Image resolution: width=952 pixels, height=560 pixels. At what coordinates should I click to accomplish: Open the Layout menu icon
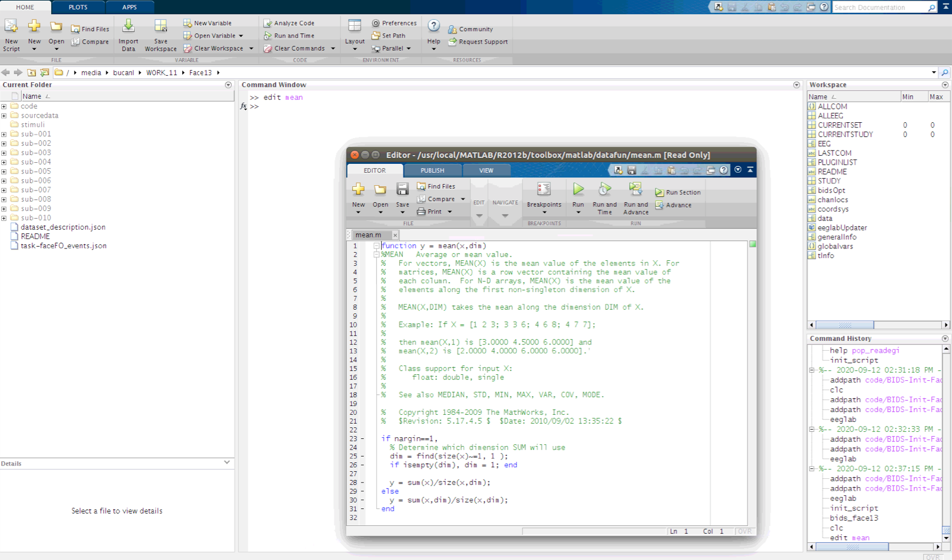pyautogui.click(x=355, y=26)
